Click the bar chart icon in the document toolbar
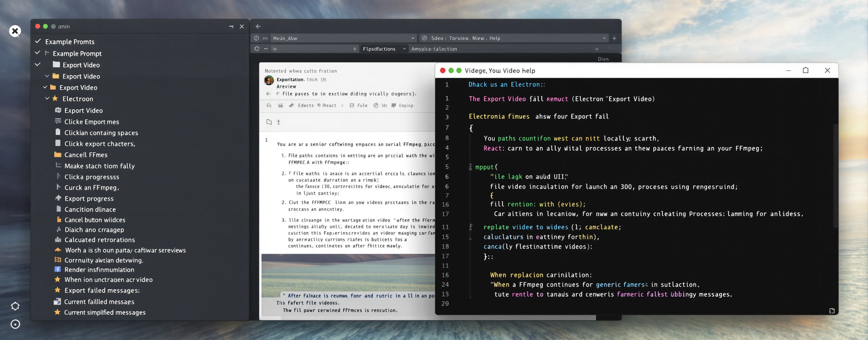Viewport: 868px width, 340px height. 280,105
